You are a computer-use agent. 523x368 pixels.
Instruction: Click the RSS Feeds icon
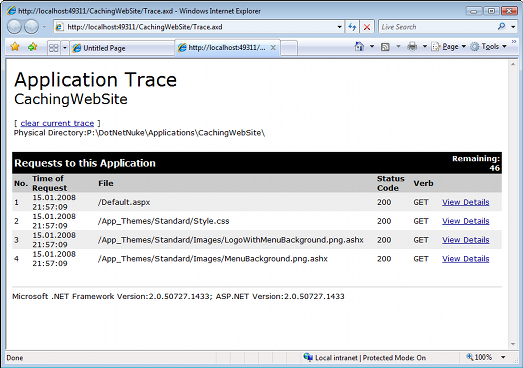point(385,47)
